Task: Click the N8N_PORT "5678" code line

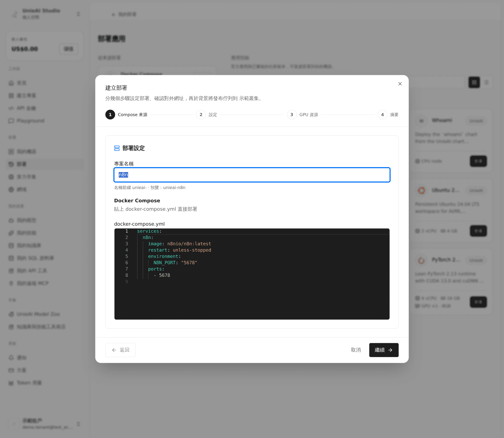Action: (175, 263)
